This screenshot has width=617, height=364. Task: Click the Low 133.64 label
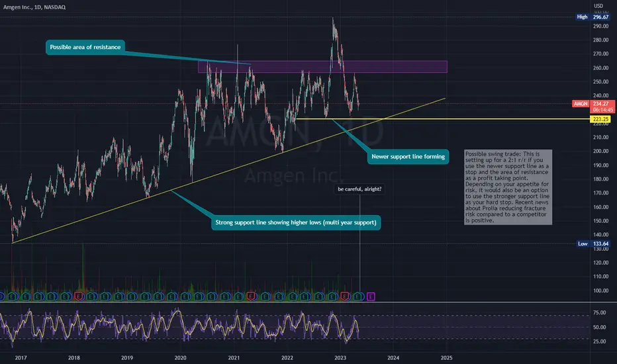pos(593,244)
